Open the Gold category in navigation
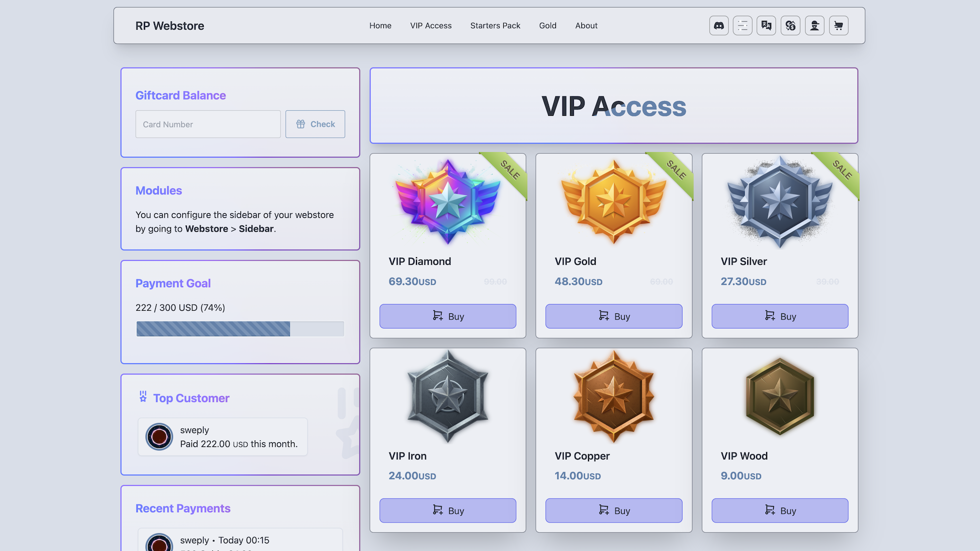Image resolution: width=980 pixels, height=551 pixels. [548, 26]
